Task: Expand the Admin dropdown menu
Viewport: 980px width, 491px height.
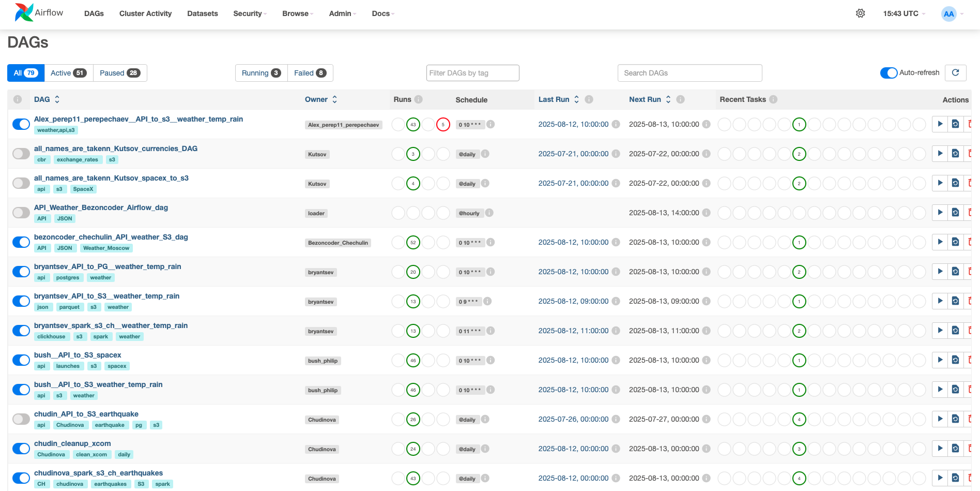Action: coord(343,13)
